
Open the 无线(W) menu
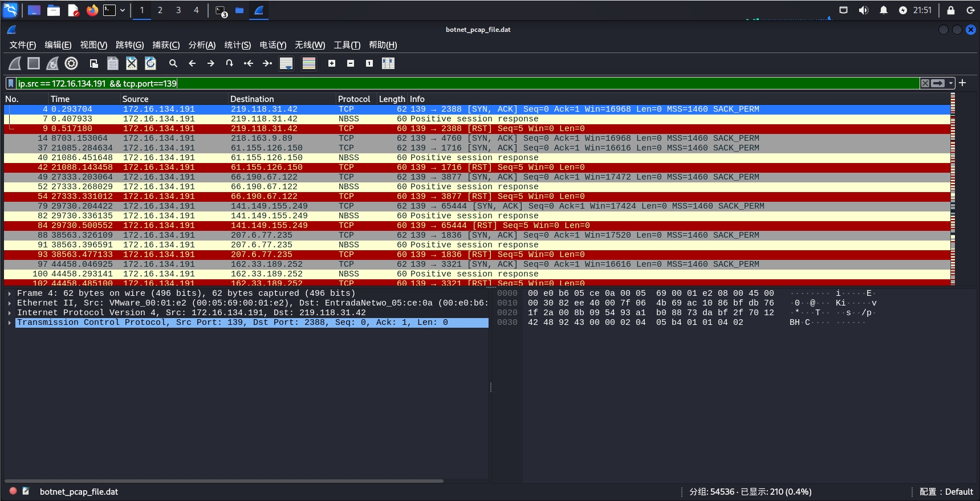[x=310, y=45]
